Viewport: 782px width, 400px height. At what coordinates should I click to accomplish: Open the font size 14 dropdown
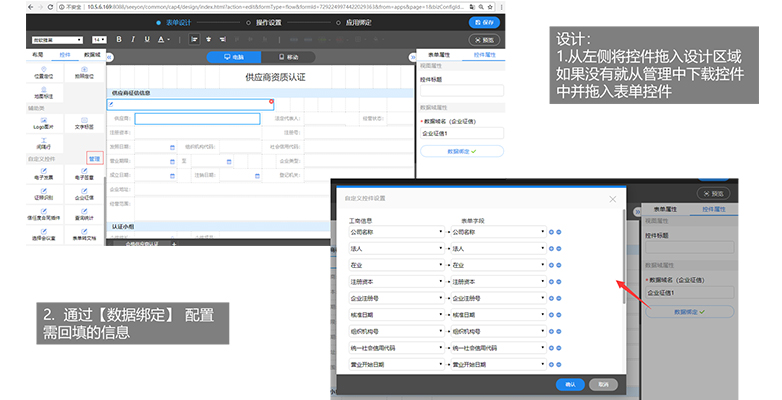[99, 39]
